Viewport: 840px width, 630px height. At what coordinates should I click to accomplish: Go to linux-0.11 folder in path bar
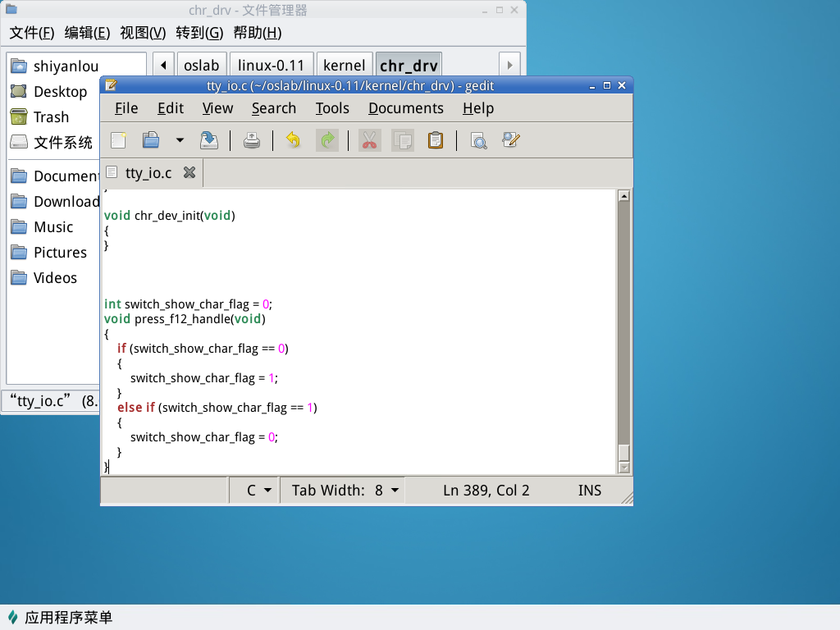(271, 66)
